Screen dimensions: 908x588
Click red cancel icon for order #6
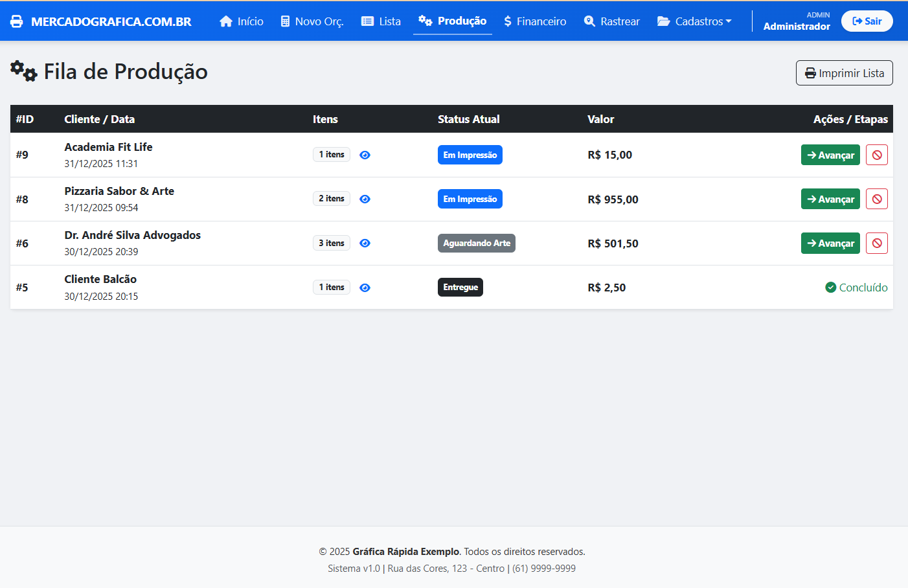[876, 243]
